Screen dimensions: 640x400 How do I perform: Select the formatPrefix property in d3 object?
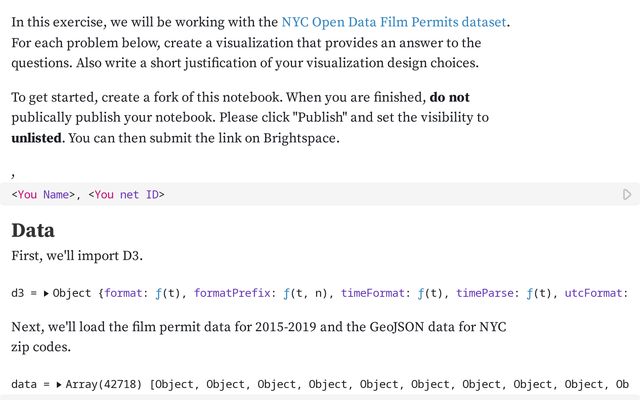[232, 293]
